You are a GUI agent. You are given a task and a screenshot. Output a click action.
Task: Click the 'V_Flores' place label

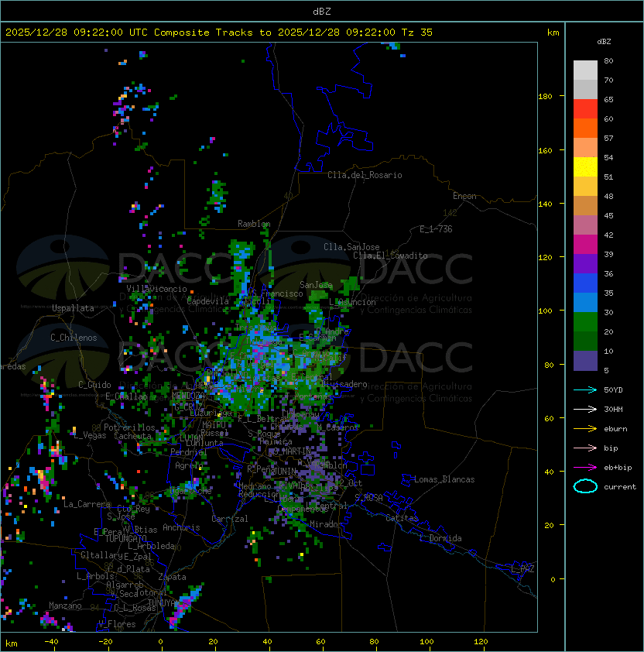pos(117,625)
